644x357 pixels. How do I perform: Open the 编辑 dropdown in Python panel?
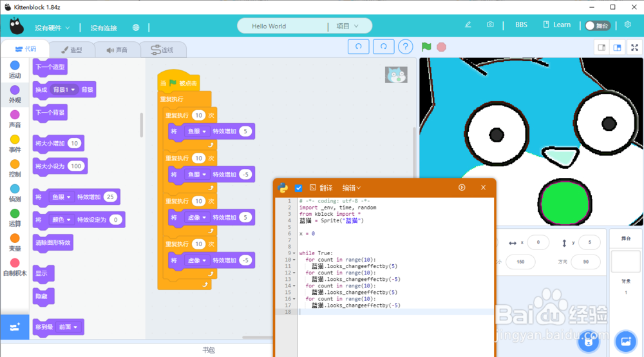[352, 188]
